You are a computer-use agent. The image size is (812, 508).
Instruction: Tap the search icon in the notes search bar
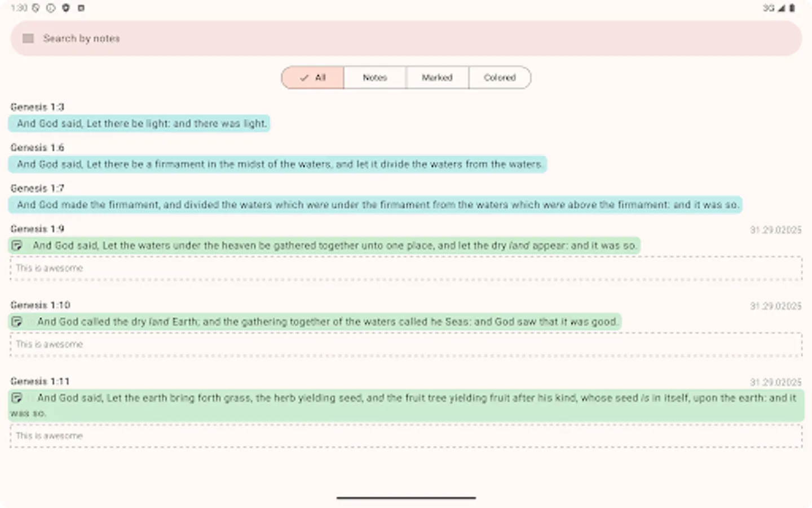28,38
